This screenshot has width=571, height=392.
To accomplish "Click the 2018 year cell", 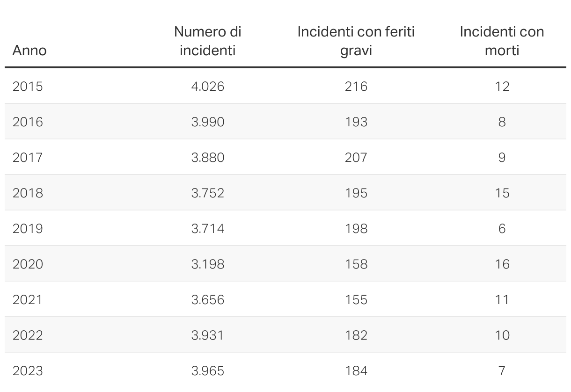I will tap(28, 193).
